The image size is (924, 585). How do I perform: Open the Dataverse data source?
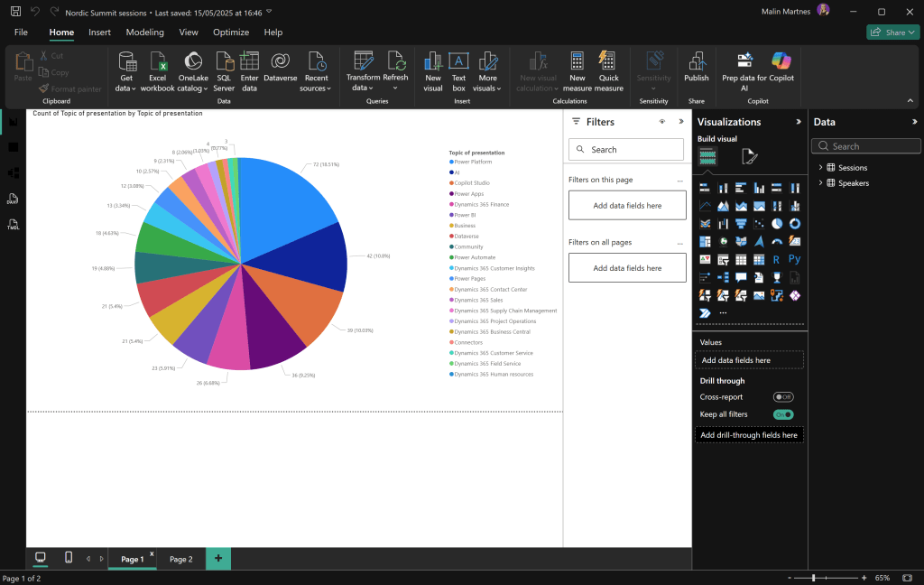tap(280, 61)
